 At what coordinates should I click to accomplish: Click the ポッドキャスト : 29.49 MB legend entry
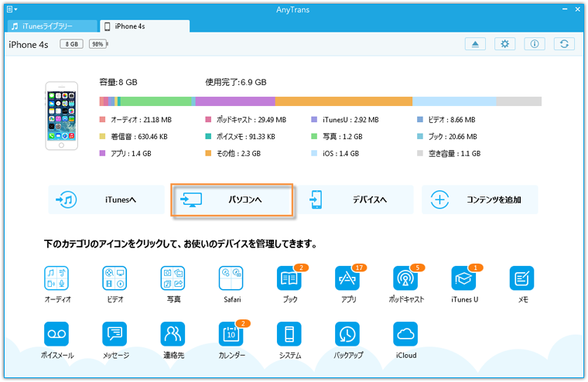tap(245, 120)
